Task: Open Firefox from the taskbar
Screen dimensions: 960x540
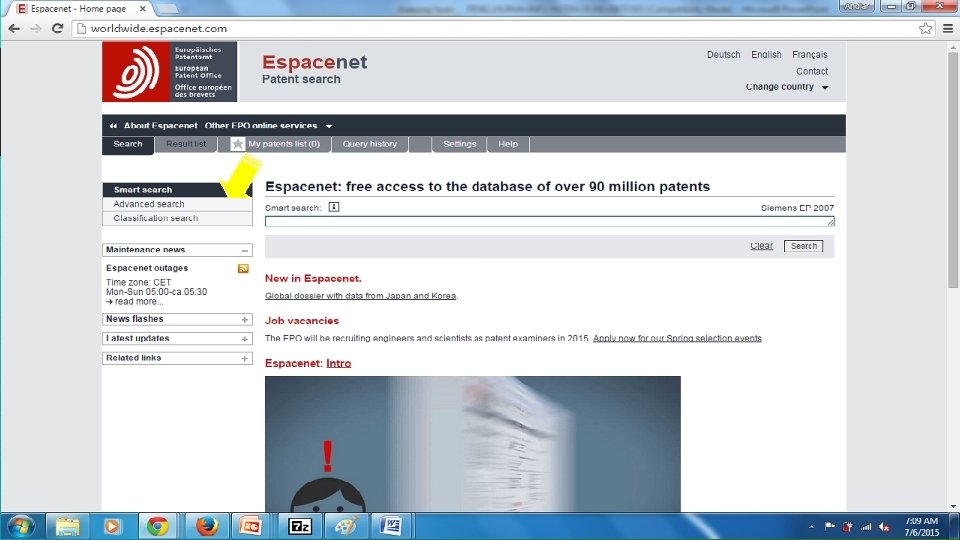Action: [x=207, y=527]
